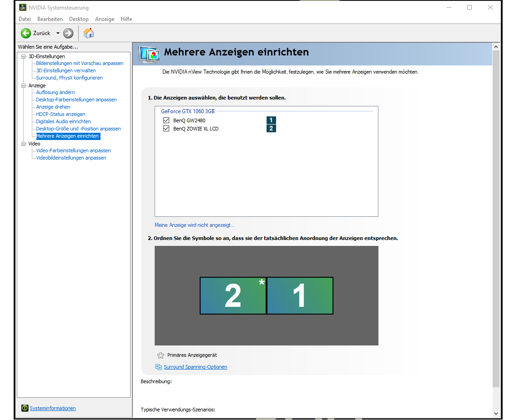The image size is (524, 420).
Task: Select Auflösung ändern
Action: [x=55, y=92]
